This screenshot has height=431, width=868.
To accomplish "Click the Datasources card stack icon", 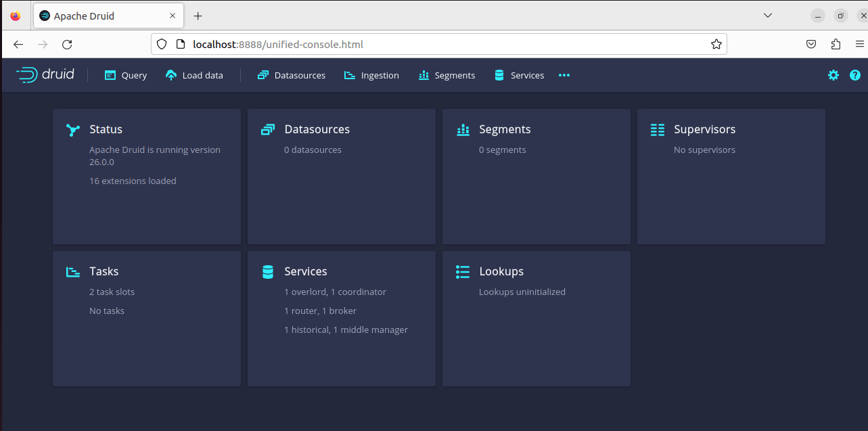I will pyautogui.click(x=268, y=130).
